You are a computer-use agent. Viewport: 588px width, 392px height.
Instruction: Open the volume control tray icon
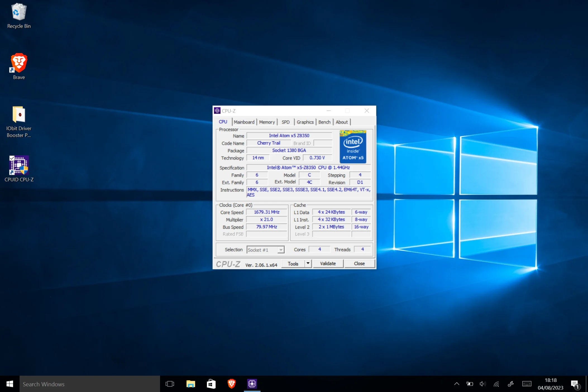click(x=482, y=384)
